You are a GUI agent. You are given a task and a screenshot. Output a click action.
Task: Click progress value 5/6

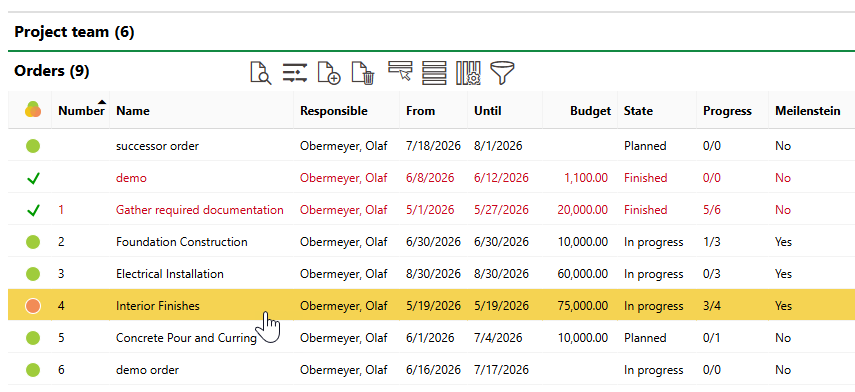[x=712, y=210]
